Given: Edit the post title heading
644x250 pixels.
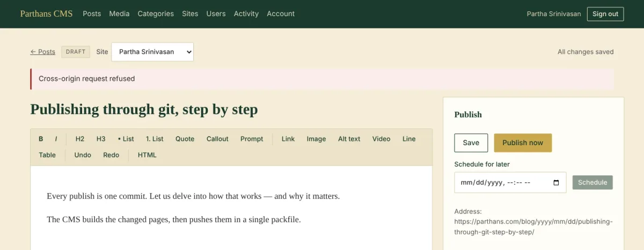Looking at the screenshot, I should point(144,110).
